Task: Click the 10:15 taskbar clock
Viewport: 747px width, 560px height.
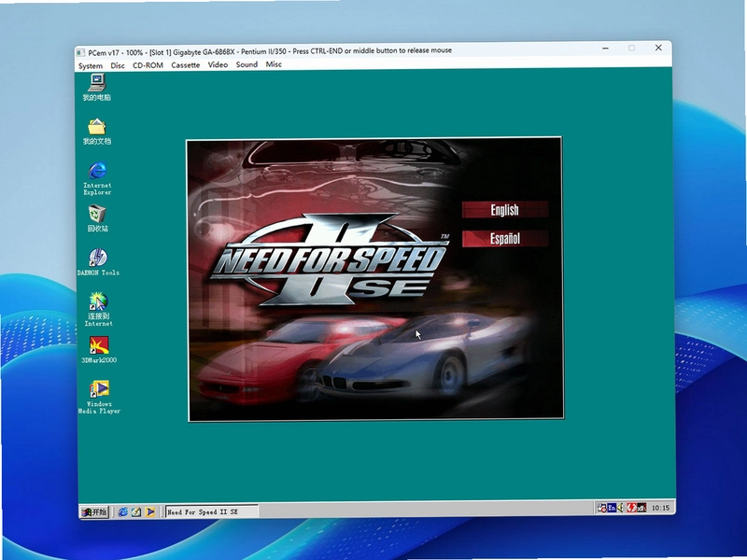Action: click(660, 508)
